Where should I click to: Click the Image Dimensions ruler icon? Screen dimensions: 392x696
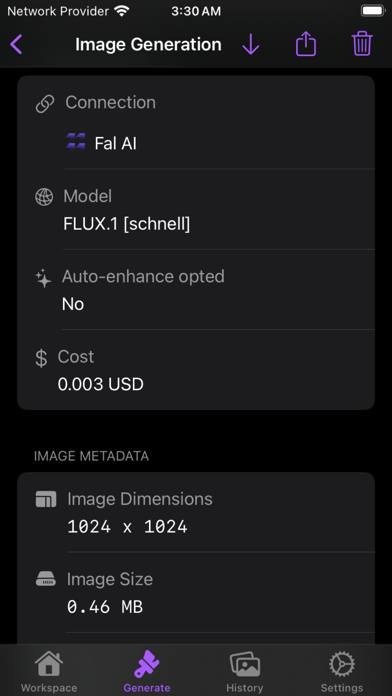[46, 499]
